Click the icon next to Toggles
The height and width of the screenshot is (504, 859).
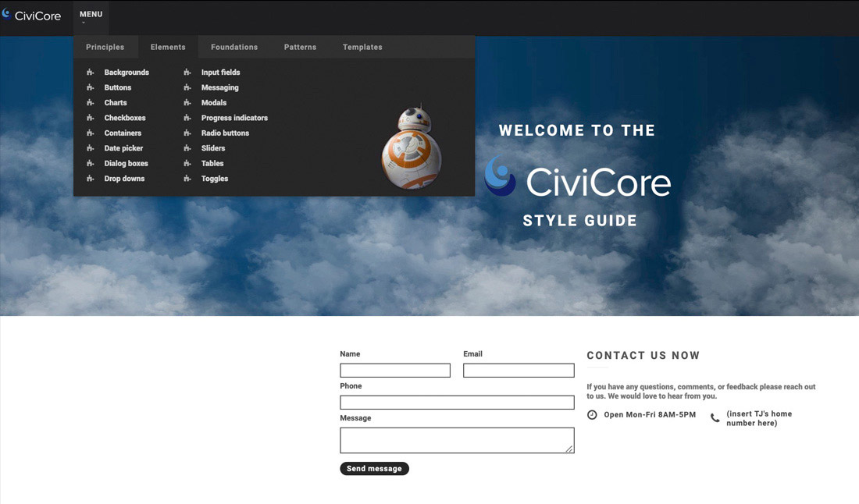point(187,179)
